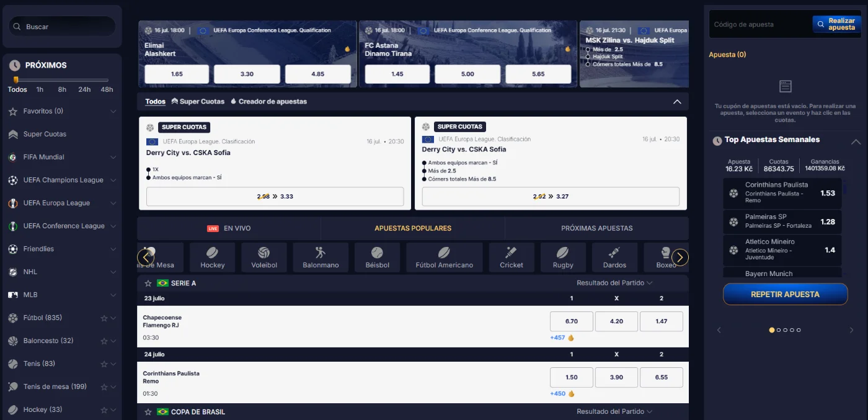
Task: Switch to the PRÓXIMAS APUESTAS tab
Action: (x=597, y=228)
